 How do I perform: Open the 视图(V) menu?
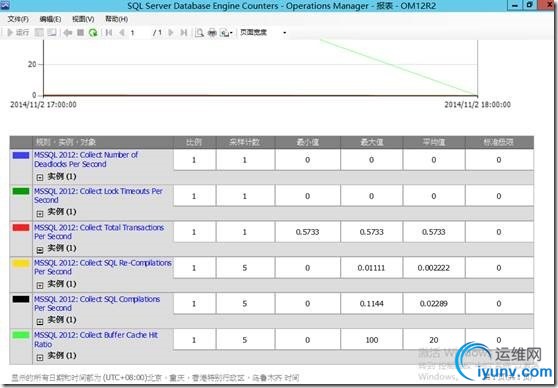point(83,19)
